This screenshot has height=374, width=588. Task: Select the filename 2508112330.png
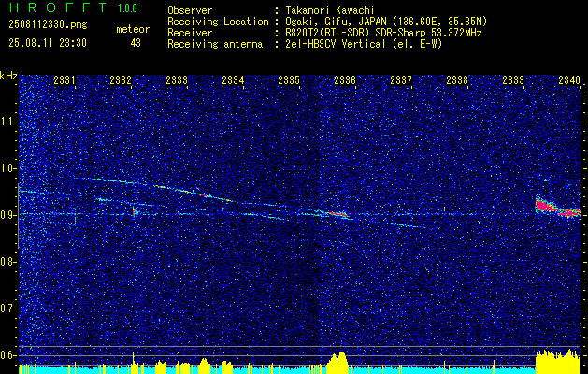point(48,24)
